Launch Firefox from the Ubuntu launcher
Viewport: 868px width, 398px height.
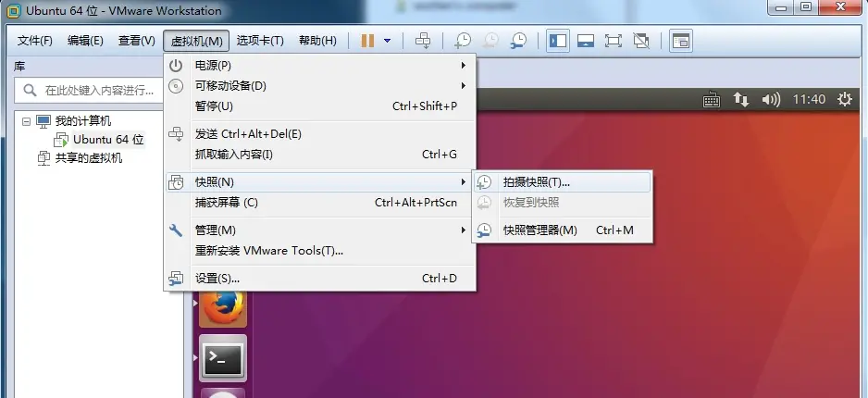(222, 307)
